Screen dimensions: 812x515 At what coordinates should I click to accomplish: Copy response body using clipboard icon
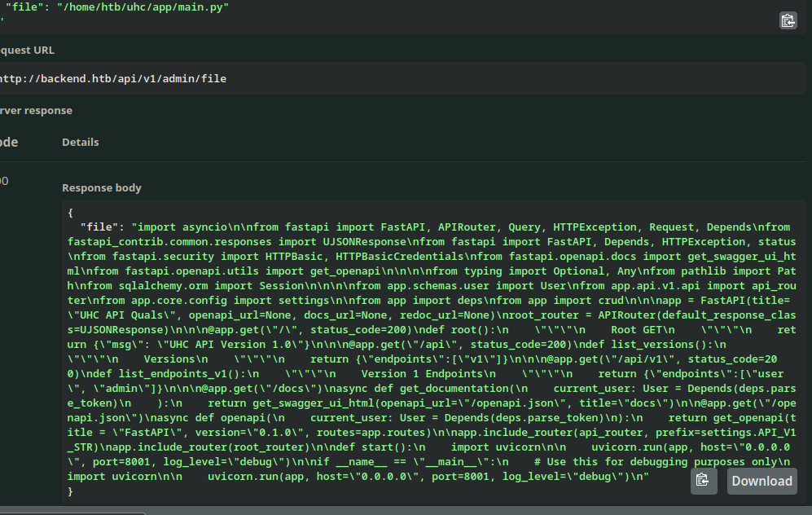(704, 481)
